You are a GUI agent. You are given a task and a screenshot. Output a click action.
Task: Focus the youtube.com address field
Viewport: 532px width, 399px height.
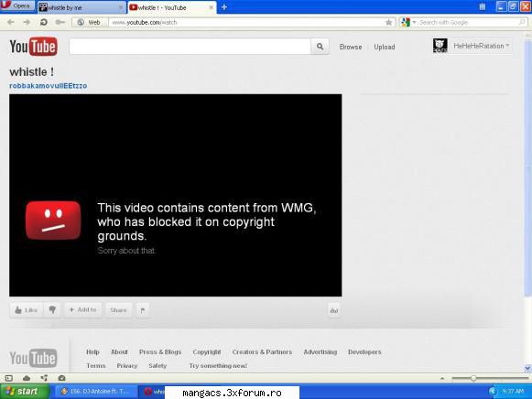246,22
